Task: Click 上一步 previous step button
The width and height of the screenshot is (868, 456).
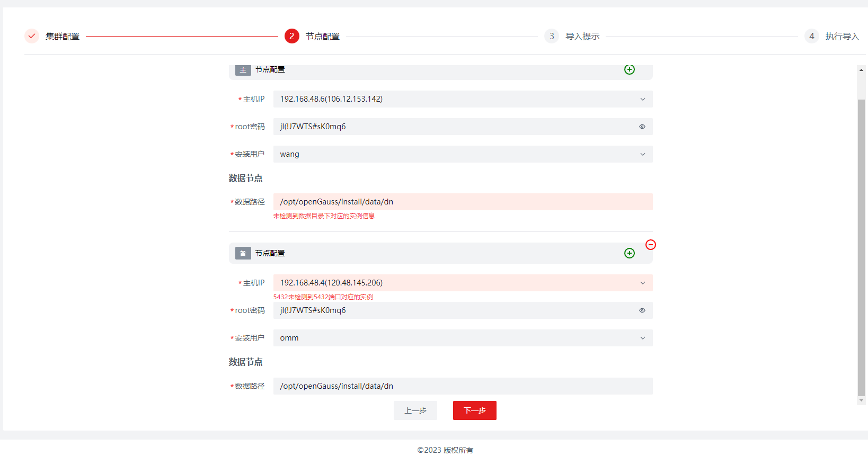Action: click(x=415, y=410)
